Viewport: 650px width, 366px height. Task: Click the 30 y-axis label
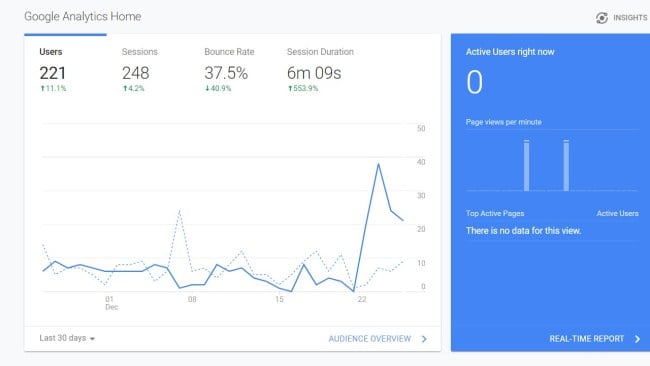coord(421,196)
